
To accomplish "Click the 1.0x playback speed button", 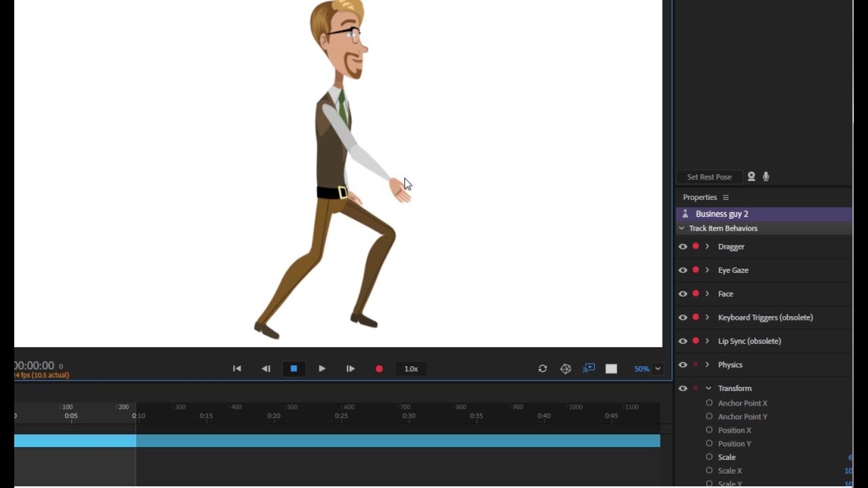I will pyautogui.click(x=411, y=369).
